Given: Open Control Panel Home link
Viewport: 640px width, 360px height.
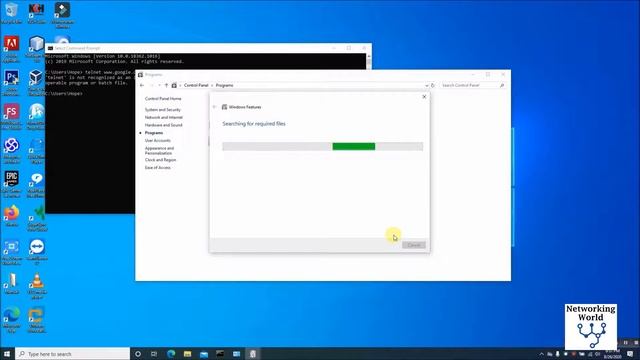Looking at the screenshot, I should [x=163, y=99].
